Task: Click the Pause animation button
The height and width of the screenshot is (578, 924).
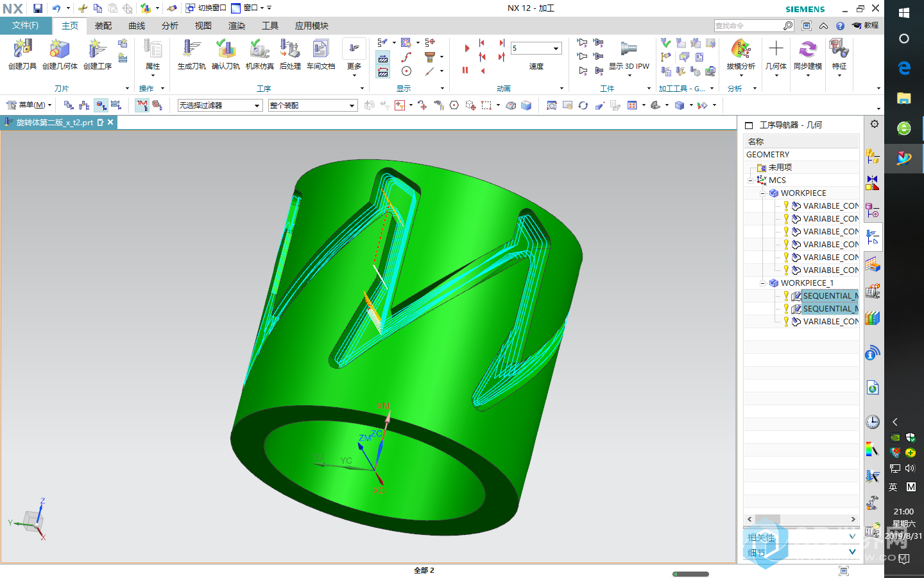Action: click(x=465, y=70)
